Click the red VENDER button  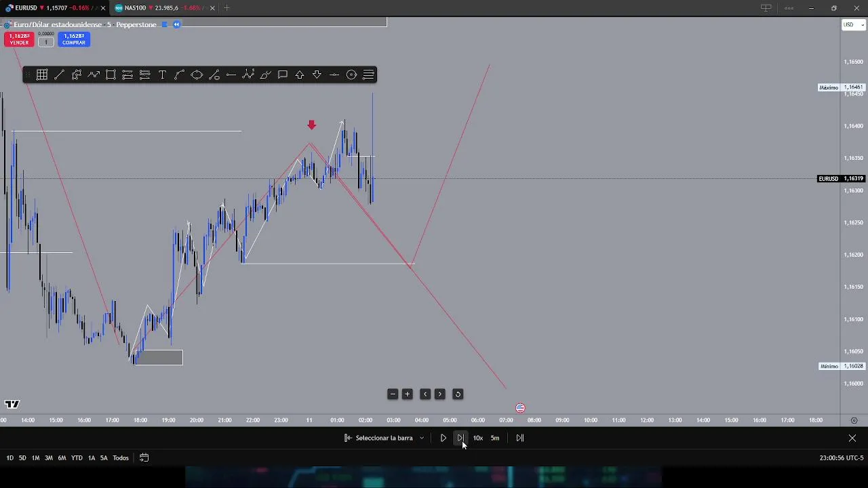[x=19, y=39]
